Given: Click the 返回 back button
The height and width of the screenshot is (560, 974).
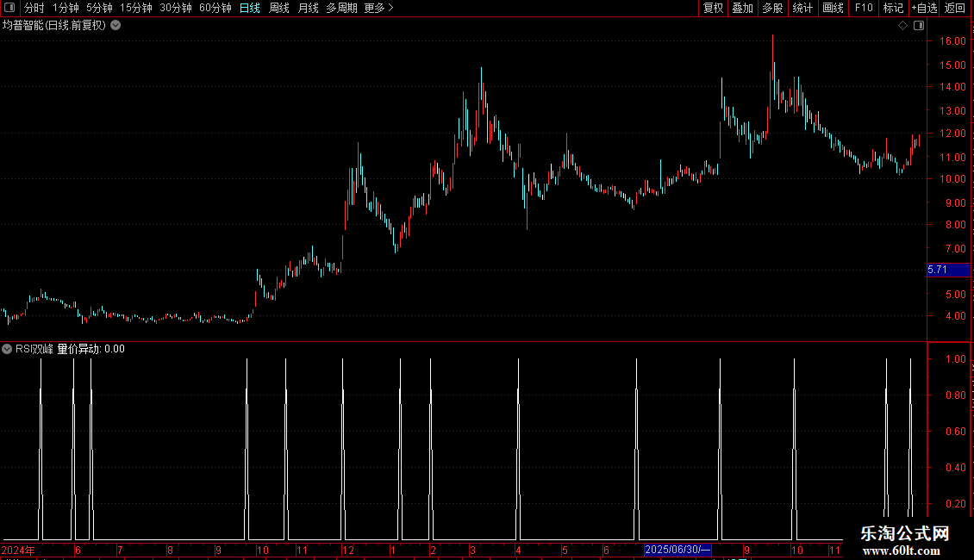Looking at the screenshot, I should click(x=955, y=8).
